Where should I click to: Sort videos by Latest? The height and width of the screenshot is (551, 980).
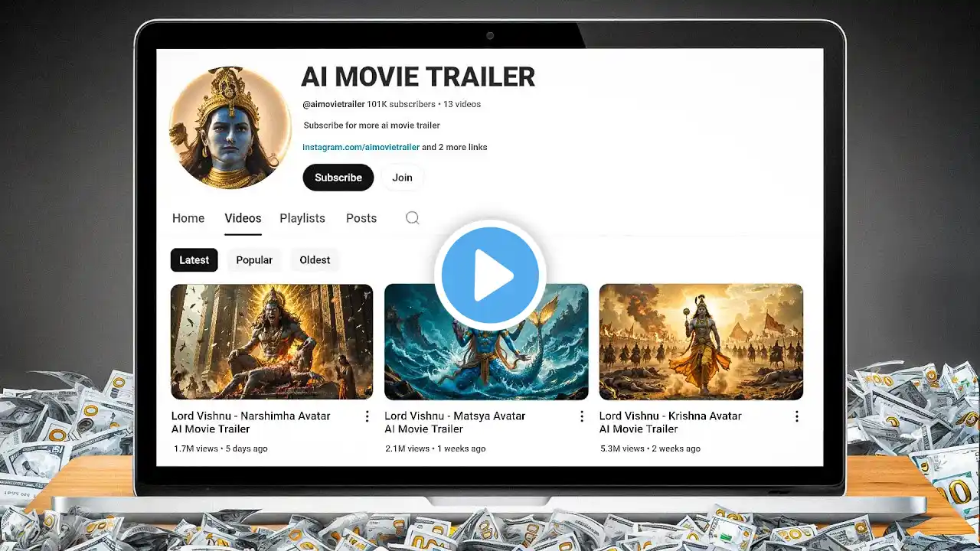coord(194,260)
